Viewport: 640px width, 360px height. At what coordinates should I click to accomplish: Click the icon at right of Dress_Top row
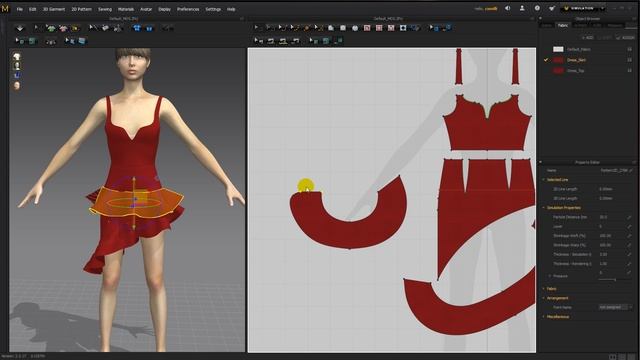coord(630,71)
